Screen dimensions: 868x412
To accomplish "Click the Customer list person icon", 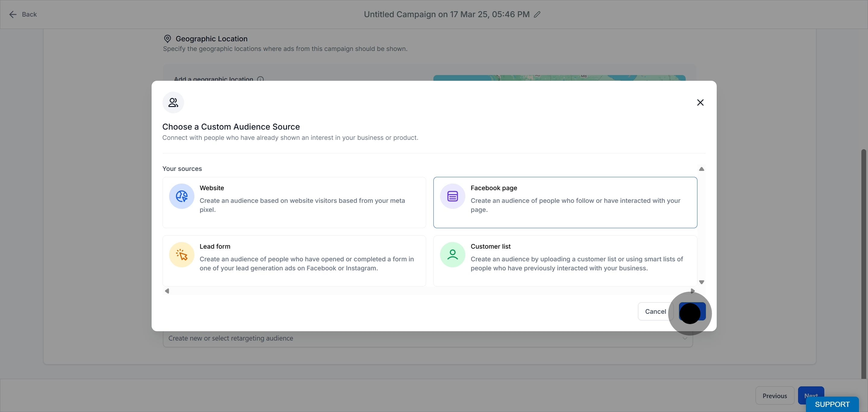I will pos(452,255).
